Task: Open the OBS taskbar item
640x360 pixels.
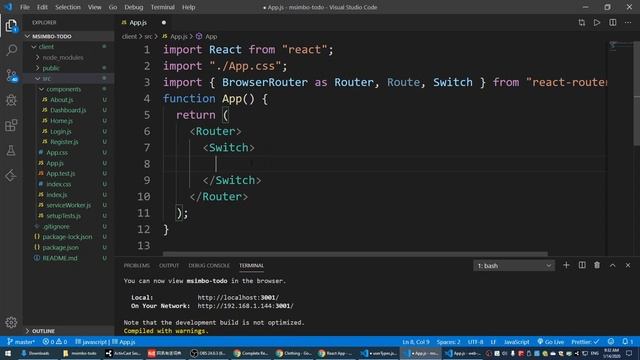Action: click(x=208, y=353)
